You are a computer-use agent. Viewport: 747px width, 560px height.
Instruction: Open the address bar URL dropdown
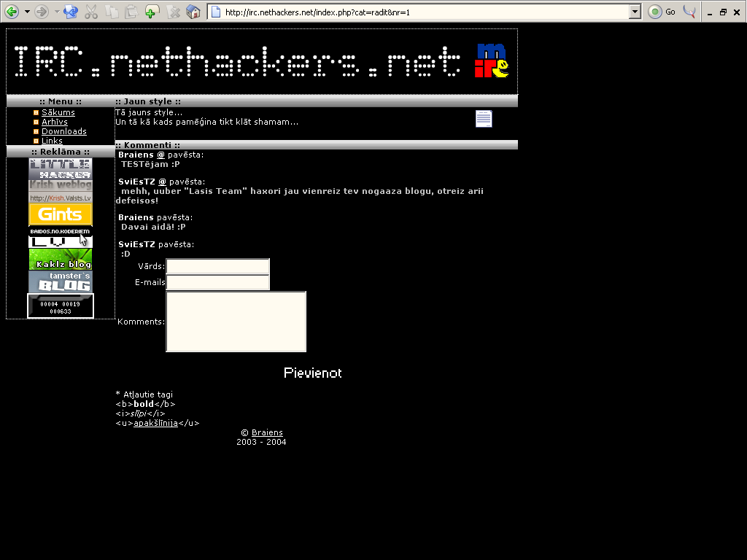[635, 12]
